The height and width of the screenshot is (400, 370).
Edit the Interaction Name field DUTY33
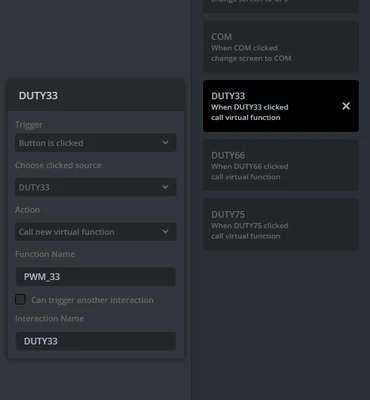coord(96,341)
